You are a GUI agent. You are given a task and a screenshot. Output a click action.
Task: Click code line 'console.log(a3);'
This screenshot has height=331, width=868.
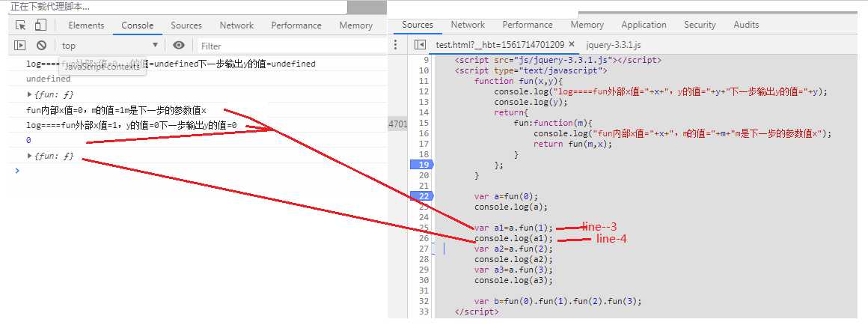[x=513, y=280]
